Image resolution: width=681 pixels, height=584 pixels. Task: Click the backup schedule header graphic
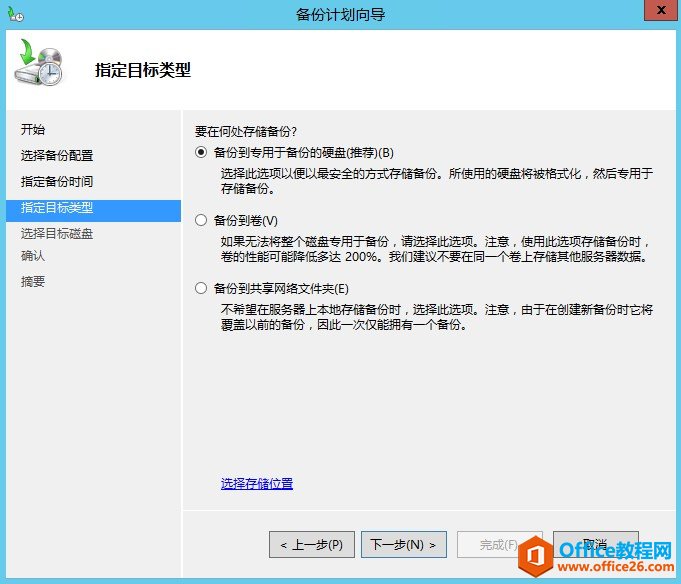(x=39, y=62)
